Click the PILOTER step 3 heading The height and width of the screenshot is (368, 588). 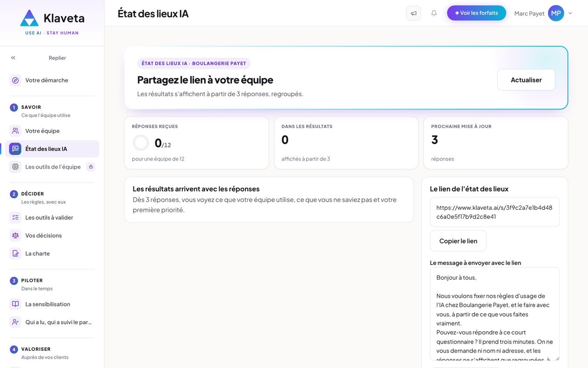point(32,280)
